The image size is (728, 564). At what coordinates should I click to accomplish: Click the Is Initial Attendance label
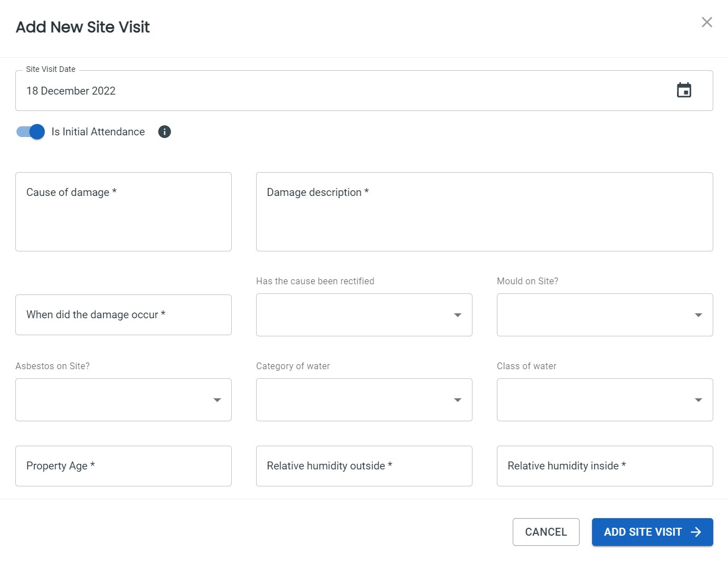(98, 132)
